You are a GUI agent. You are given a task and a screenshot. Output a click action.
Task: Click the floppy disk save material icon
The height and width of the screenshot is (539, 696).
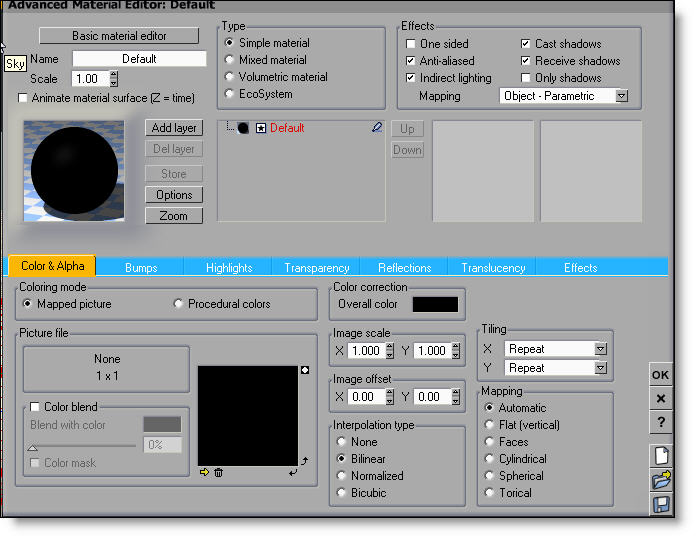click(x=660, y=505)
